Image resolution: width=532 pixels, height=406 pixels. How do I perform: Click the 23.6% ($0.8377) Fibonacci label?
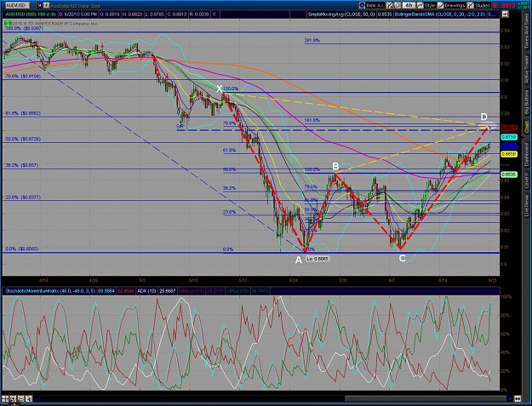pyautogui.click(x=23, y=197)
